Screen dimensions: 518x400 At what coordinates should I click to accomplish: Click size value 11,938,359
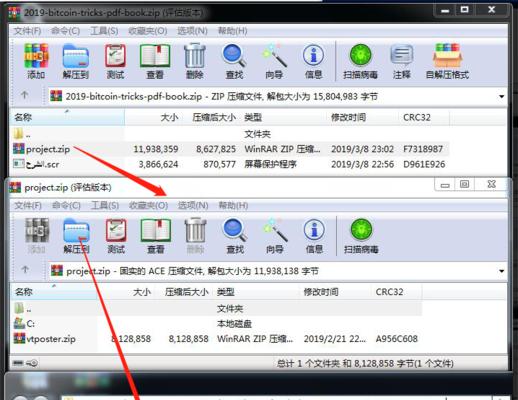(x=156, y=149)
